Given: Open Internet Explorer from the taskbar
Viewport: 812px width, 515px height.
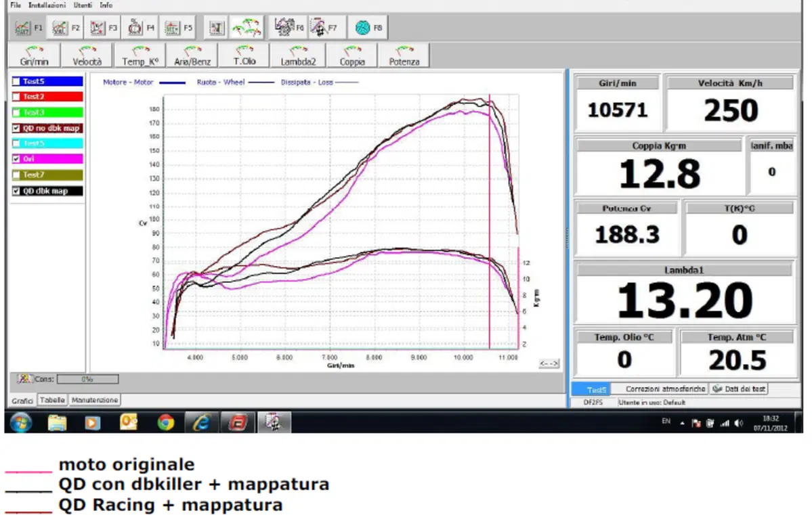Looking at the screenshot, I should pyautogui.click(x=201, y=423).
